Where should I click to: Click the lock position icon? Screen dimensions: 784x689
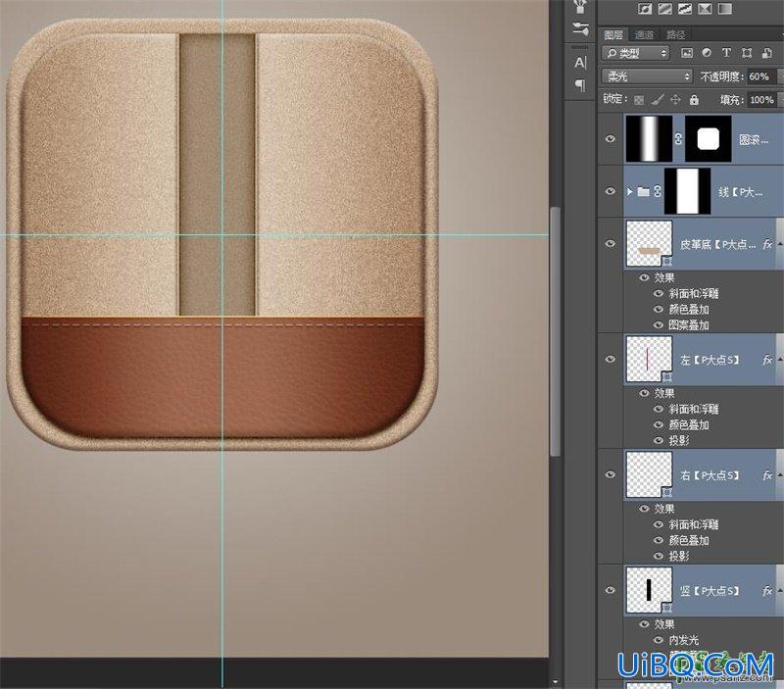point(675,100)
